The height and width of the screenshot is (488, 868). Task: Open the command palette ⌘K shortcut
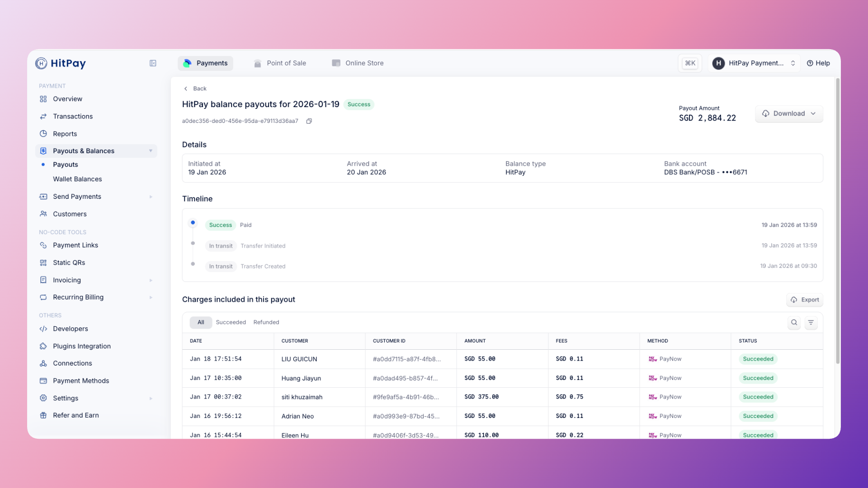690,63
